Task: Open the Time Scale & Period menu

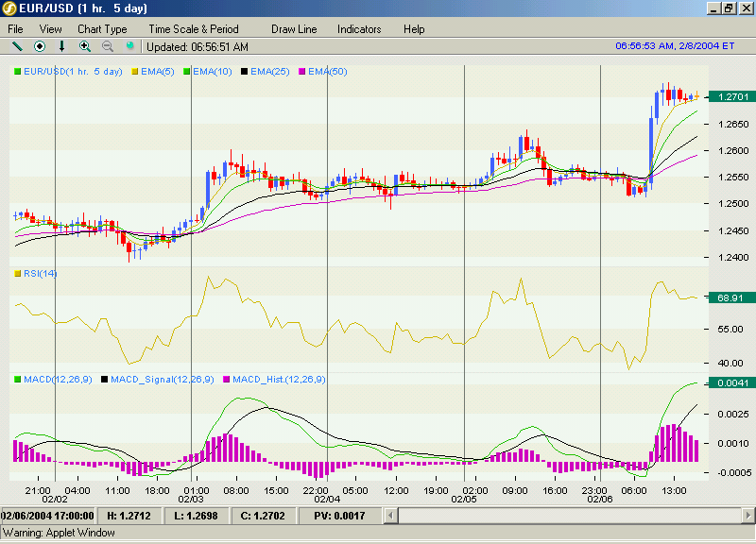Action: click(194, 29)
